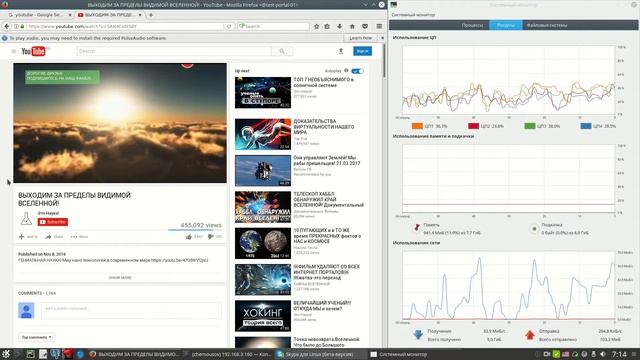Click the Подкачка swap color indicator

[534, 229]
